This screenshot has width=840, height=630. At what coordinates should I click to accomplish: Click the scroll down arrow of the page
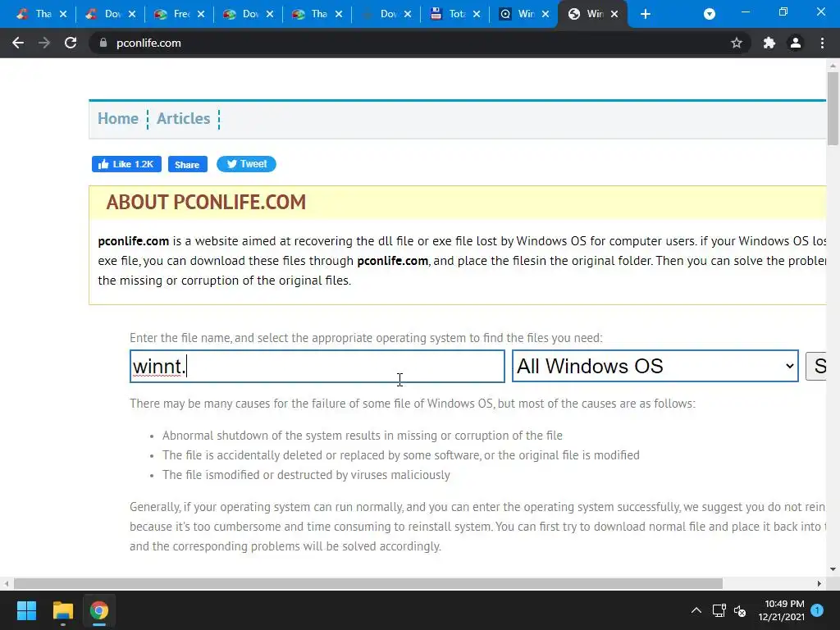[833, 569]
